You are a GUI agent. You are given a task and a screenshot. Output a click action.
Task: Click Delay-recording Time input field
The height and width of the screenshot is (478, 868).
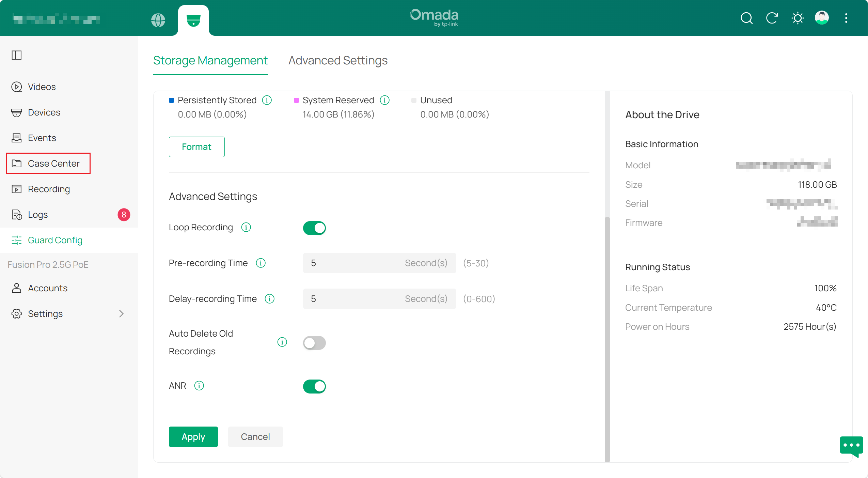[379, 299]
